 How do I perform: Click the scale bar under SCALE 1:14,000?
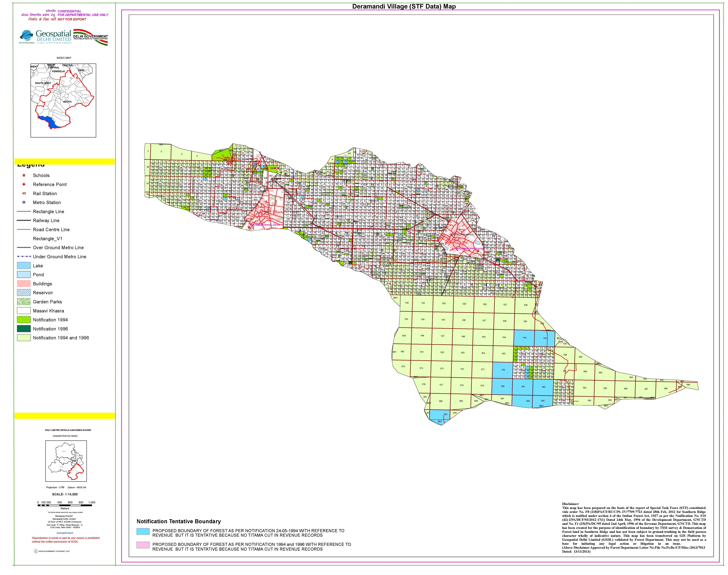(65, 505)
